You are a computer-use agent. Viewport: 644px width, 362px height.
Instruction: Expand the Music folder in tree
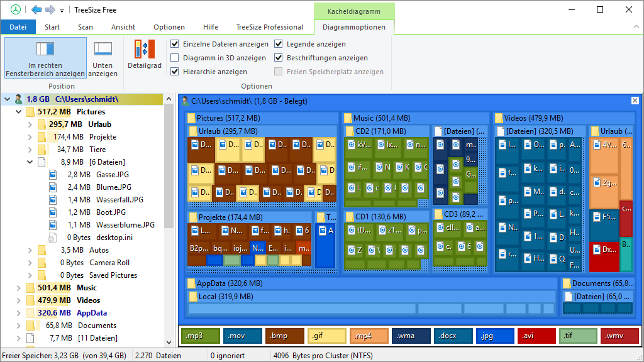18,288
